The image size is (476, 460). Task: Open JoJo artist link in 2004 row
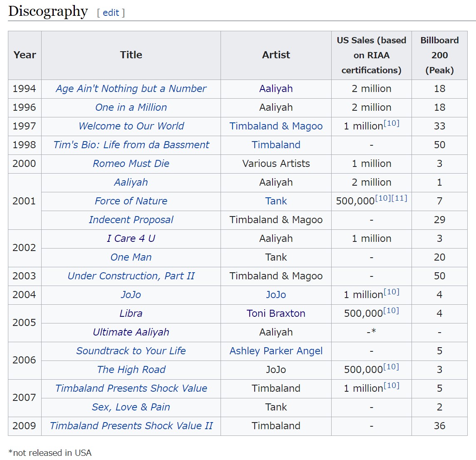(276, 295)
